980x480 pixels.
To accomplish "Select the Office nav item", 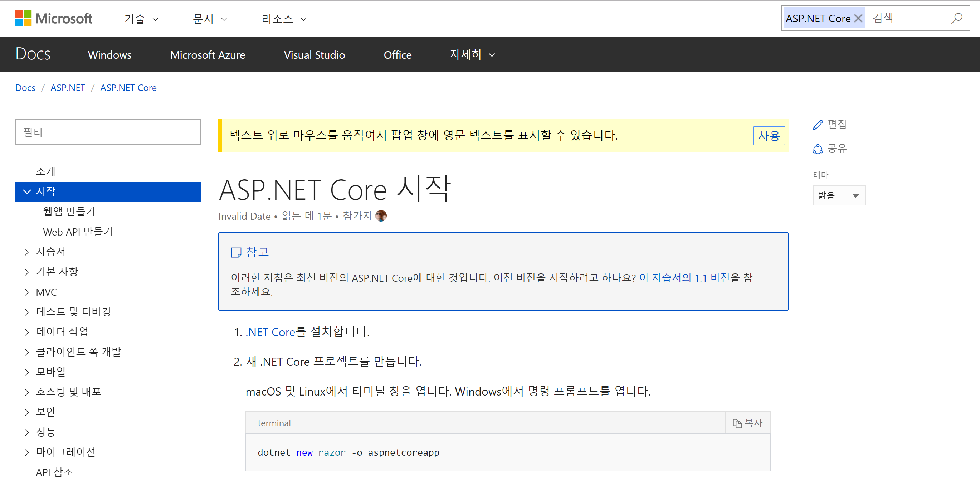I will pos(398,54).
